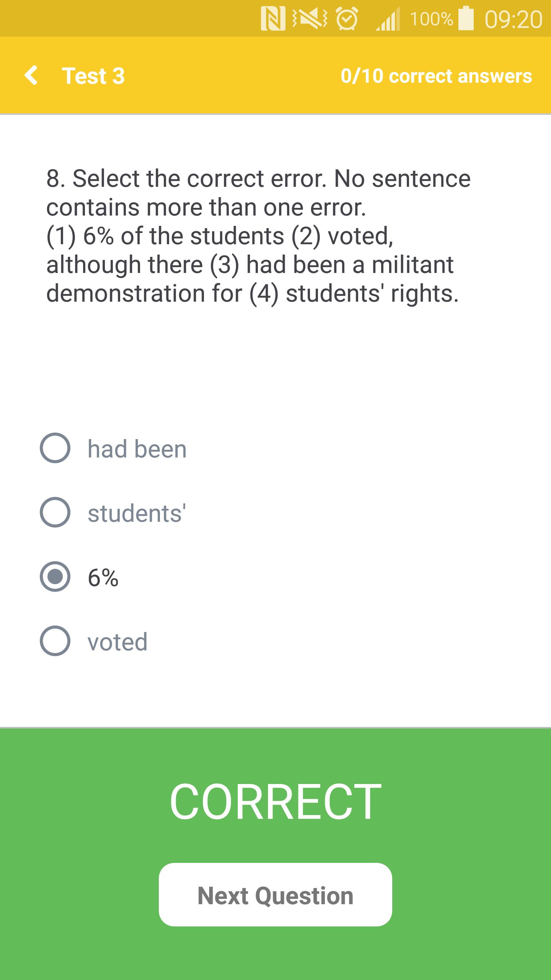Click the Next Question button

275,895
